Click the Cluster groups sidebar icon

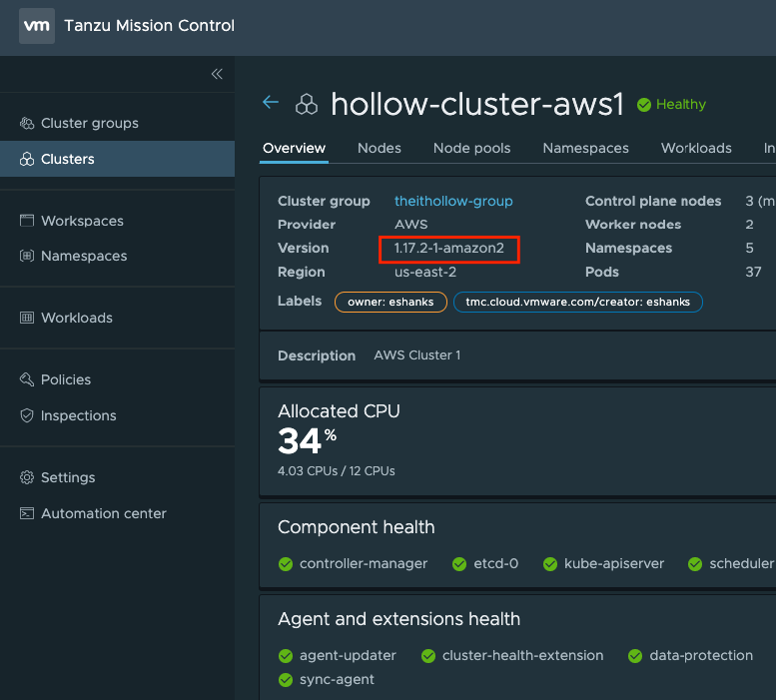point(27,124)
